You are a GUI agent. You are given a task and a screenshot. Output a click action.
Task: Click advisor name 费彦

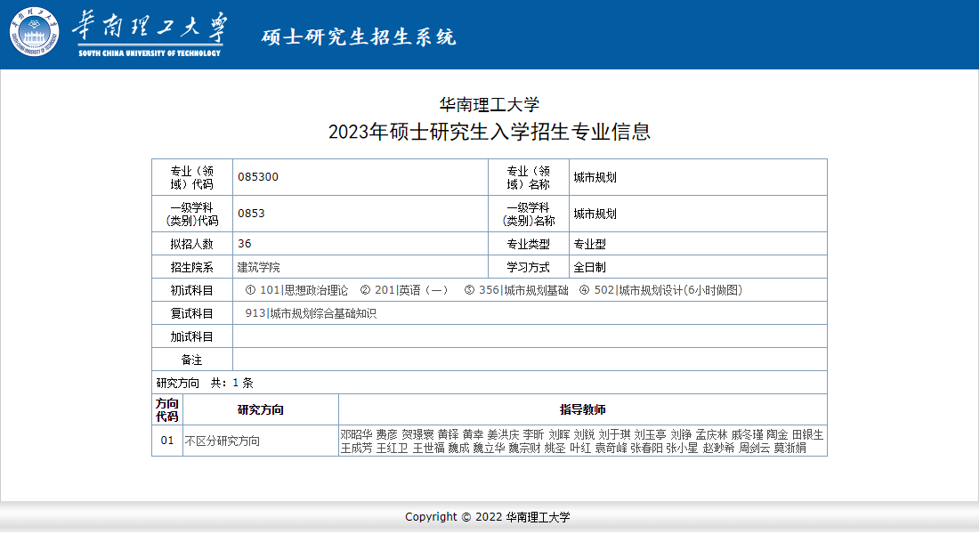(x=387, y=434)
